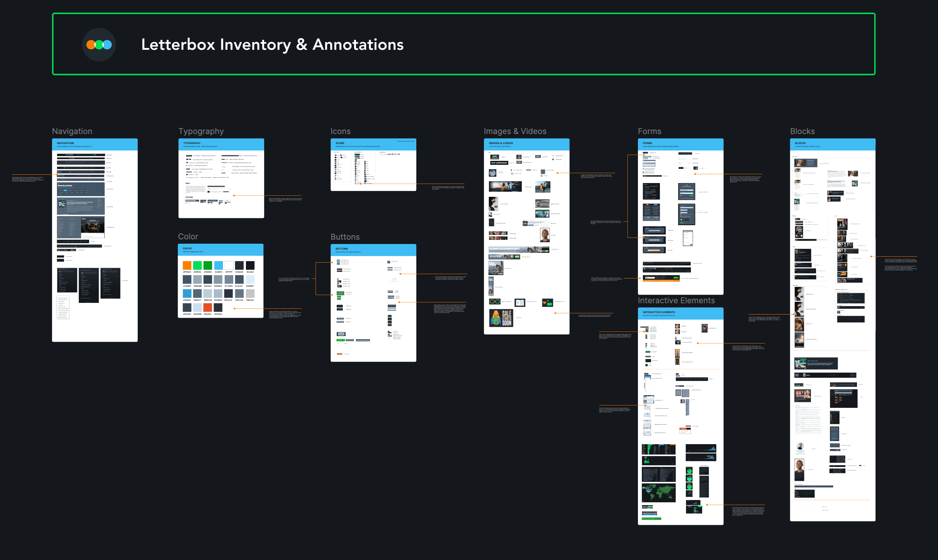Click the Interactive Elements frame title
This screenshot has height=560, width=938.
[x=676, y=300]
